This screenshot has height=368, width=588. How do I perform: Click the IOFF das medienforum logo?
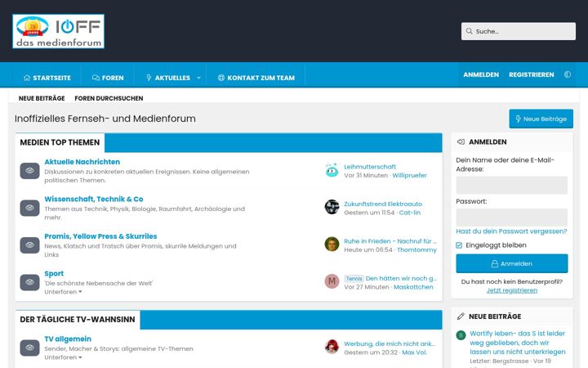click(x=58, y=31)
